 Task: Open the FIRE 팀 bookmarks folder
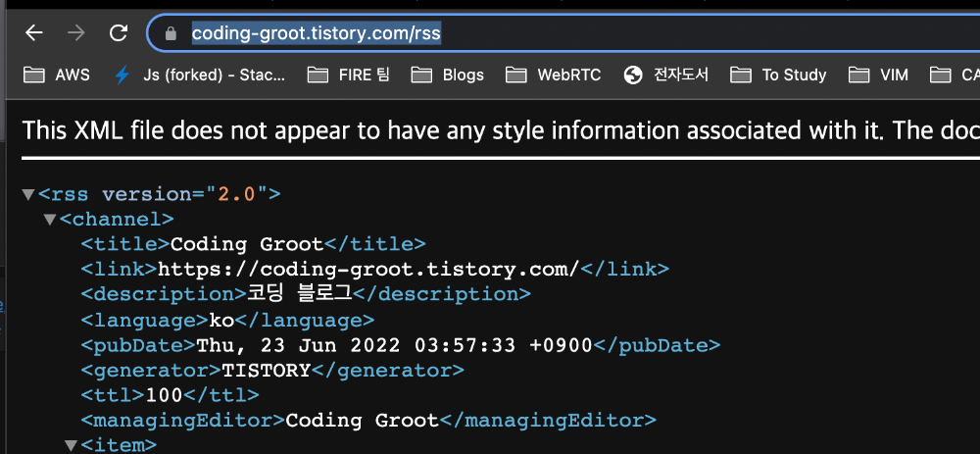pyautogui.click(x=349, y=76)
